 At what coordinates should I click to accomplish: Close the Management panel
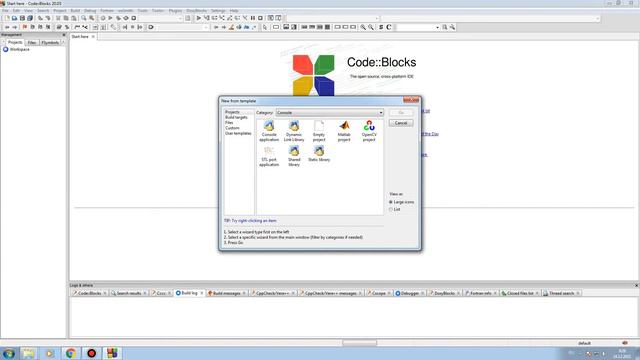(64, 35)
